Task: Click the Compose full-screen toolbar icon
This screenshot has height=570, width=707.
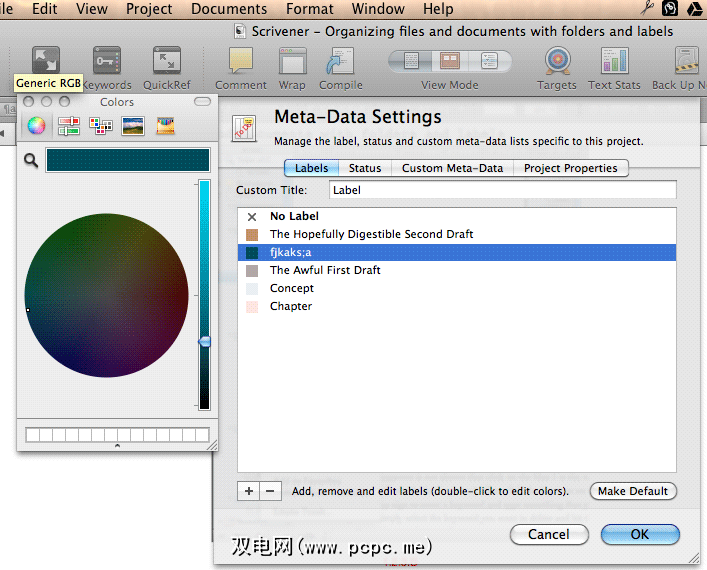Action: 46,60
